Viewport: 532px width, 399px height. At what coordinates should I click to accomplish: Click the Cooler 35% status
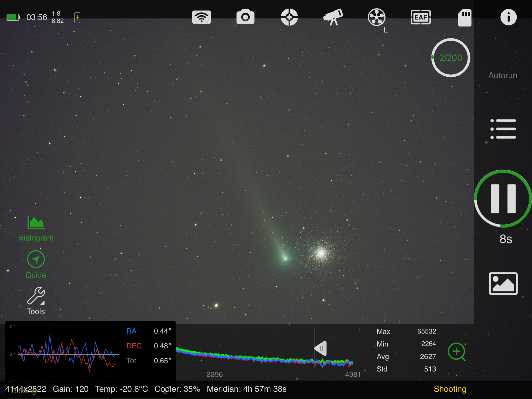[x=177, y=389]
